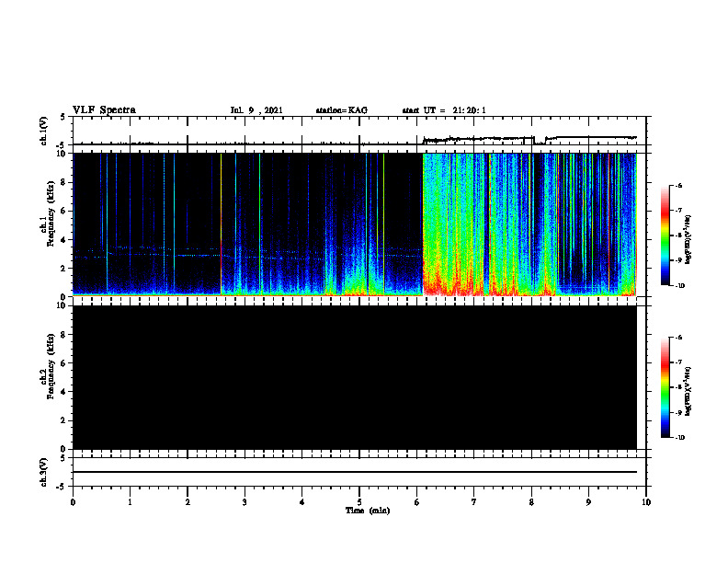Click the "3" tick on the Time axis
Screen dimensions: 728x563
245,502
